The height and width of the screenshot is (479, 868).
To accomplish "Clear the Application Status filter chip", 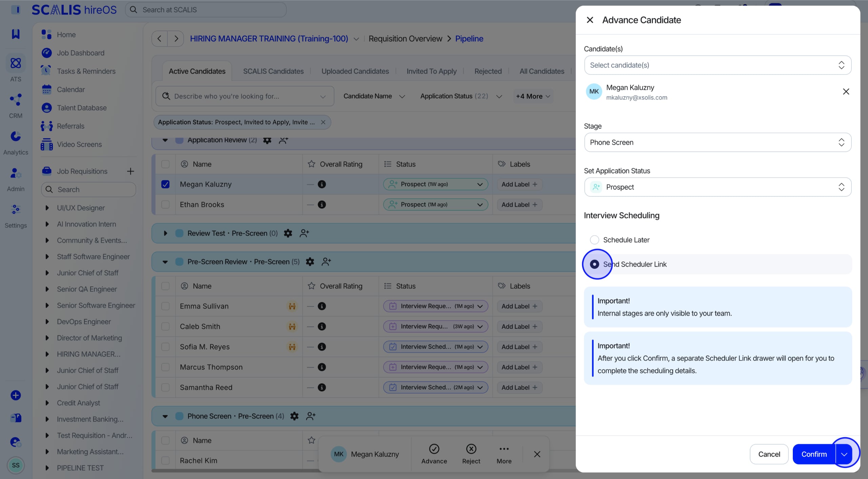I will coord(323,122).
